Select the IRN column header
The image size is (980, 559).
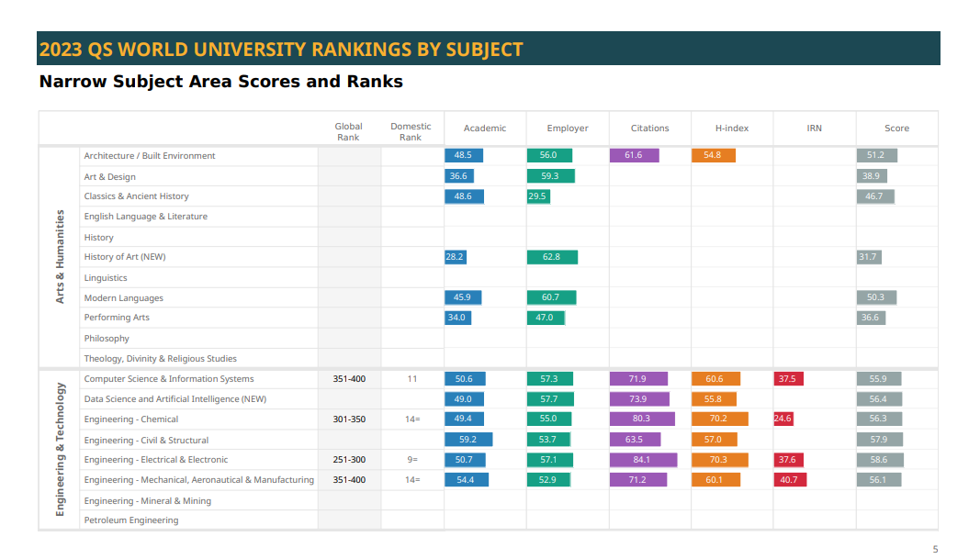pos(814,129)
